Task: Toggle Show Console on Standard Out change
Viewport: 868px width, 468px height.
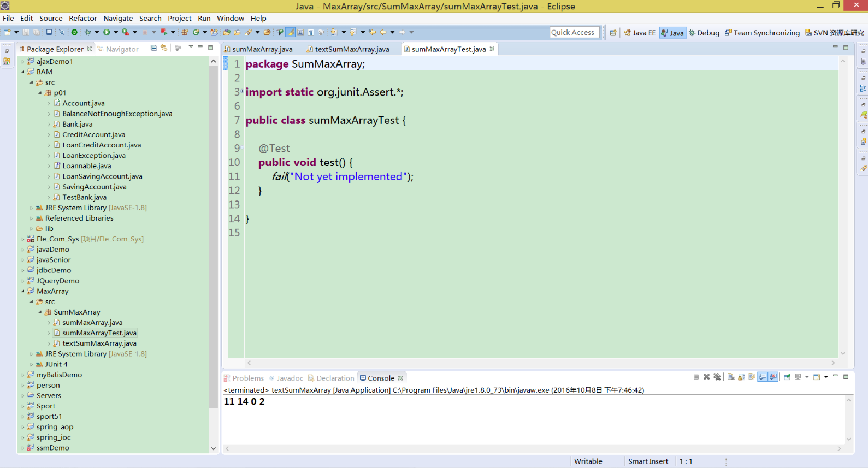Action: click(x=763, y=377)
